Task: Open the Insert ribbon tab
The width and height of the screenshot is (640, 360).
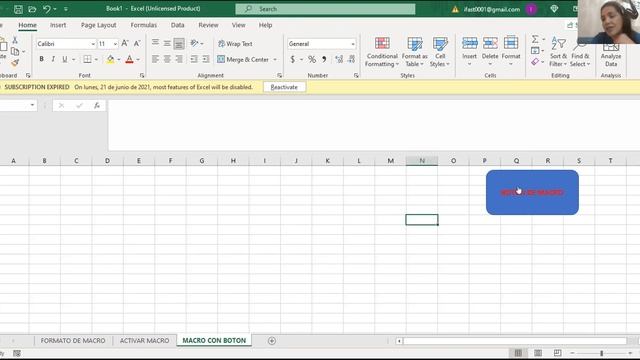Action: pyautogui.click(x=58, y=25)
